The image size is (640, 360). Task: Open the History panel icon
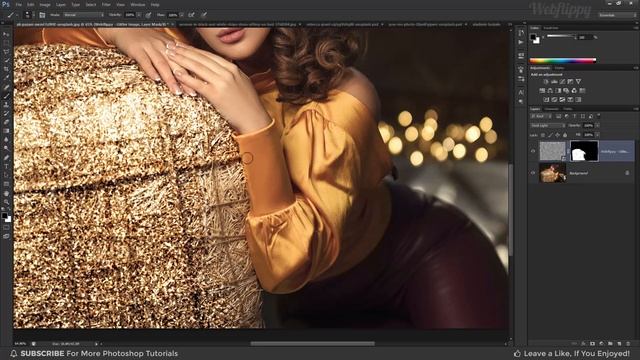[521, 33]
